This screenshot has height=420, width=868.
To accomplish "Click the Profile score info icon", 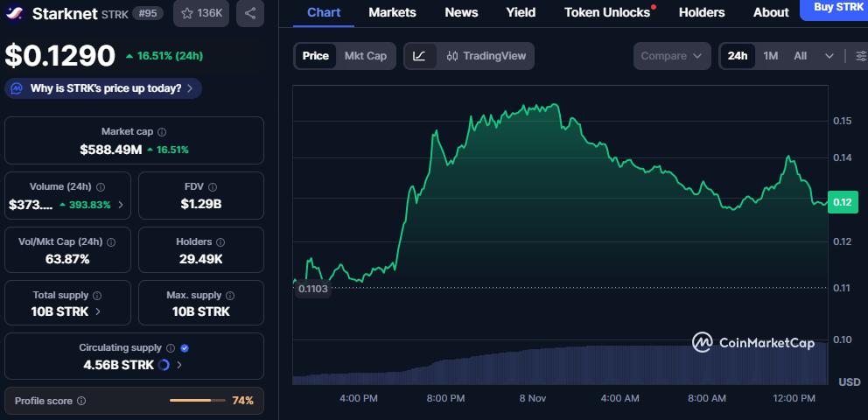I will coord(81,401).
